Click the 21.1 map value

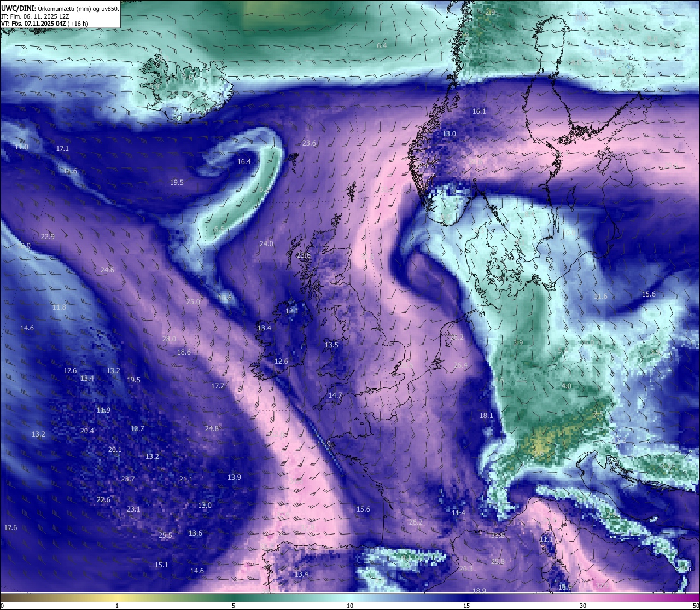(186, 479)
